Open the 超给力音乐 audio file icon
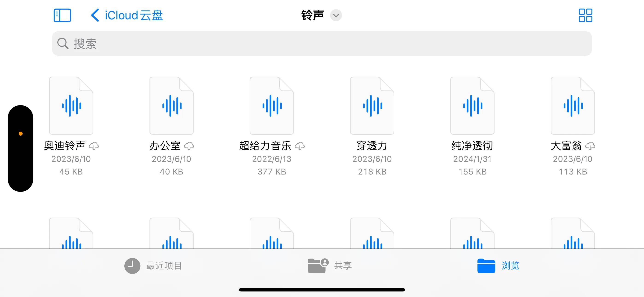644x297 pixels. coord(272,106)
